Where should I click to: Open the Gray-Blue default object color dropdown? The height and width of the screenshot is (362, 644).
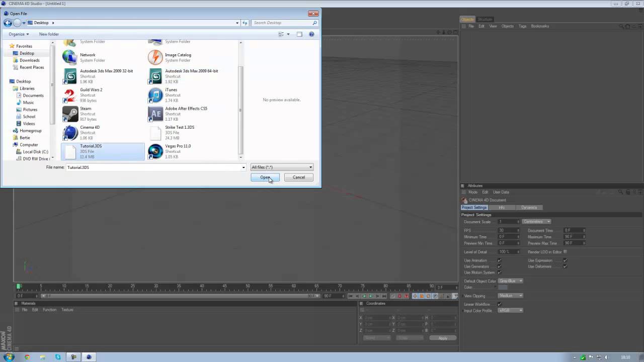511,281
